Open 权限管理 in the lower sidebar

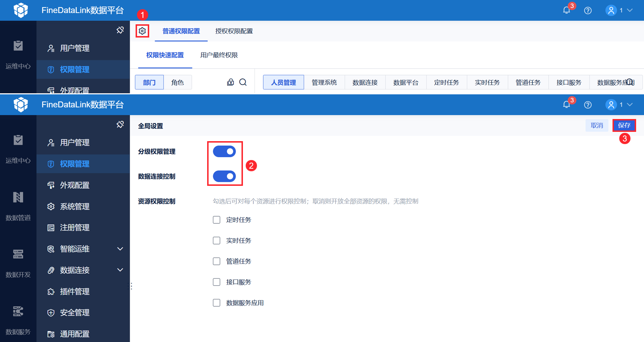83,164
